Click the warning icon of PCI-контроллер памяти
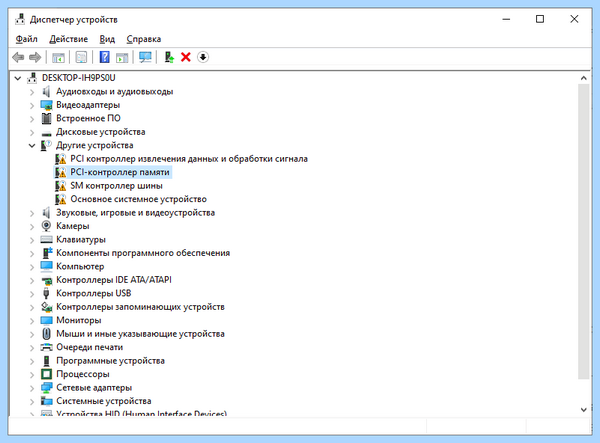This screenshot has height=443, width=600. tap(60, 173)
